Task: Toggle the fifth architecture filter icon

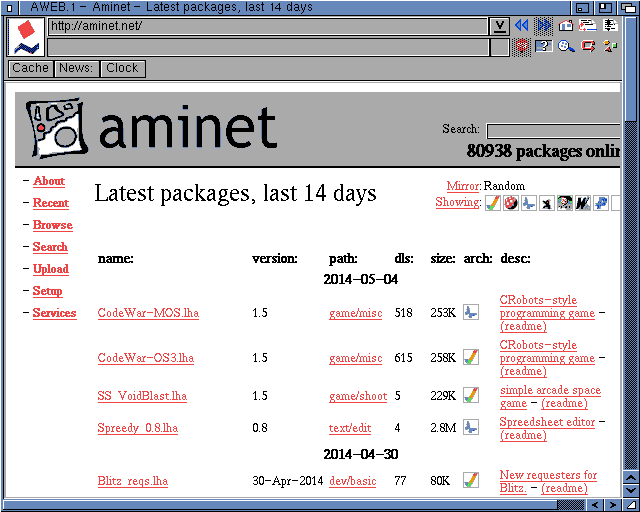Action: click(x=564, y=203)
